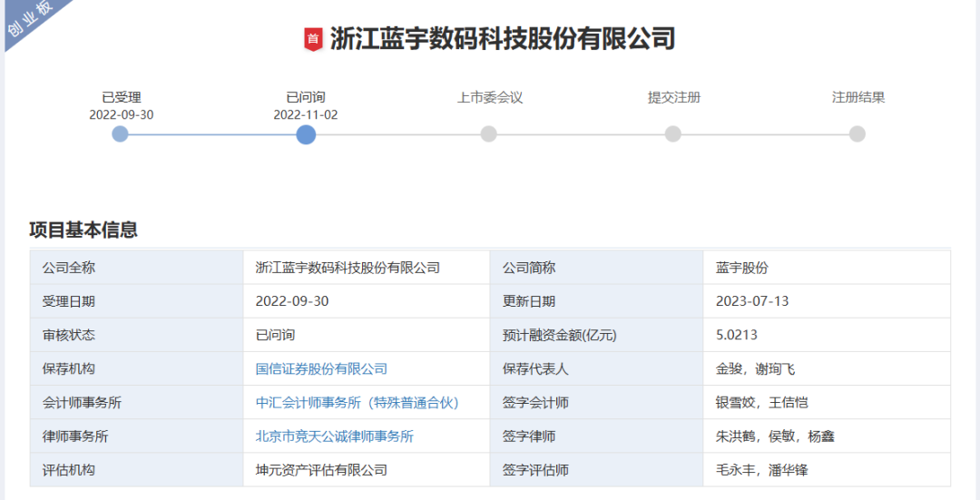
Task: Click the 项目基本信息 section heading
Action: pyautogui.click(x=83, y=230)
